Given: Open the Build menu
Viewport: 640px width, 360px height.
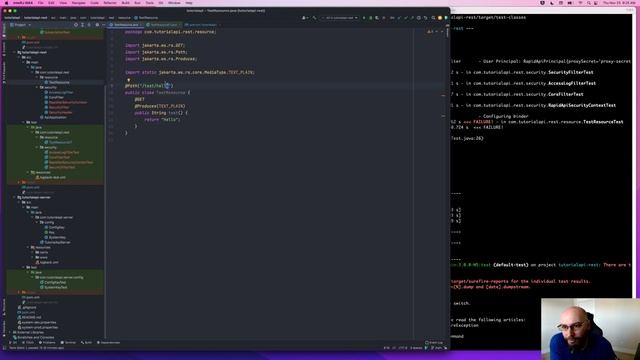Looking at the screenshot, I should [126, 3].
